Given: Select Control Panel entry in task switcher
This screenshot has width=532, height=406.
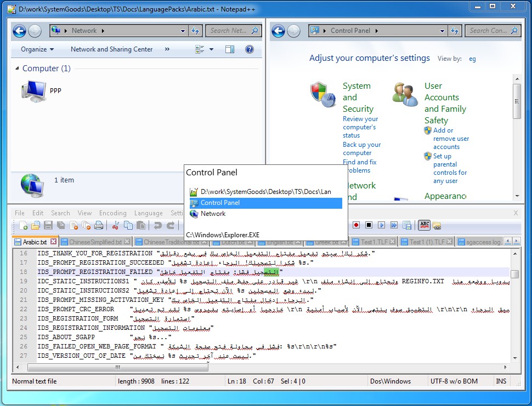Looking at the screenshot, I should 265,203.
